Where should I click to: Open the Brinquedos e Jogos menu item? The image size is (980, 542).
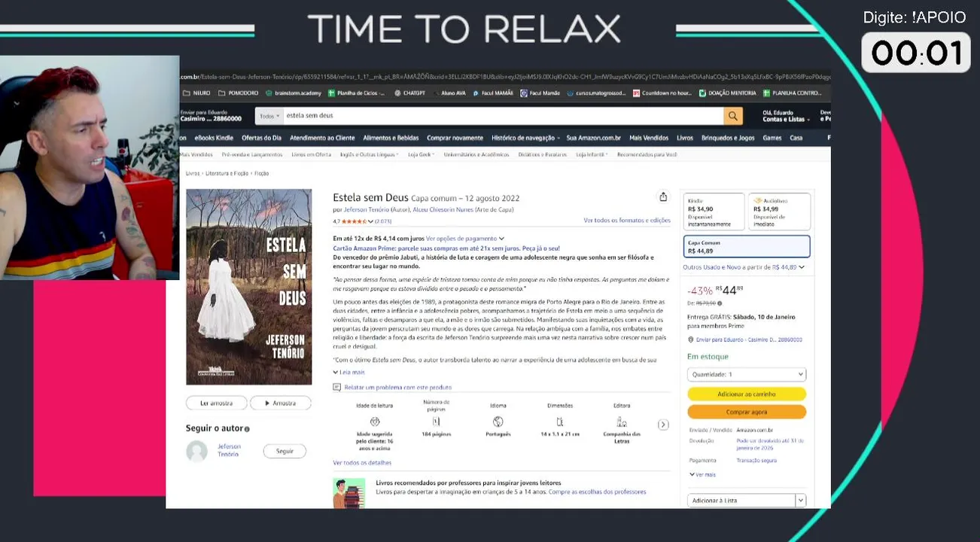[x=728, y=138]
